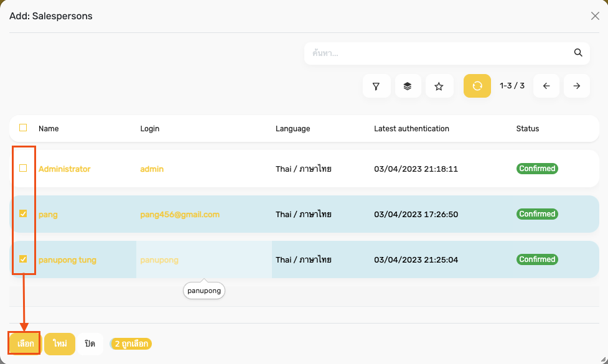Go to previous page arrow
This screenshot has height=364, width=608.
(x=546, y=86)
